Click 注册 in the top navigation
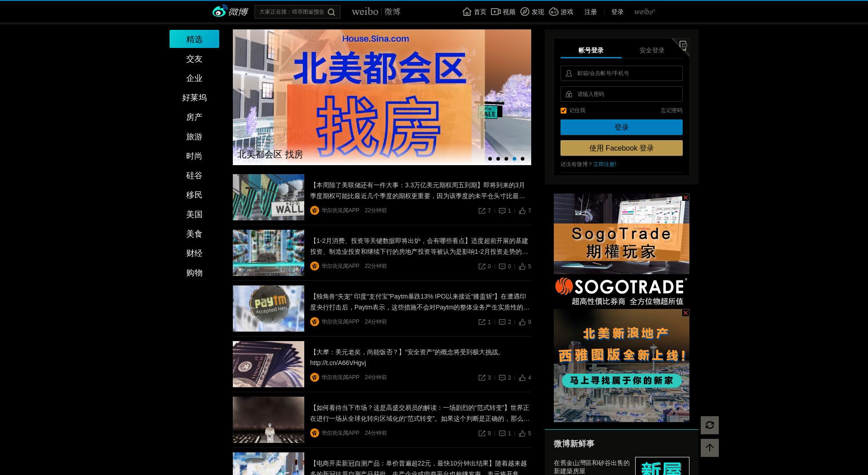868x475 pixels. tap(590, 12)
